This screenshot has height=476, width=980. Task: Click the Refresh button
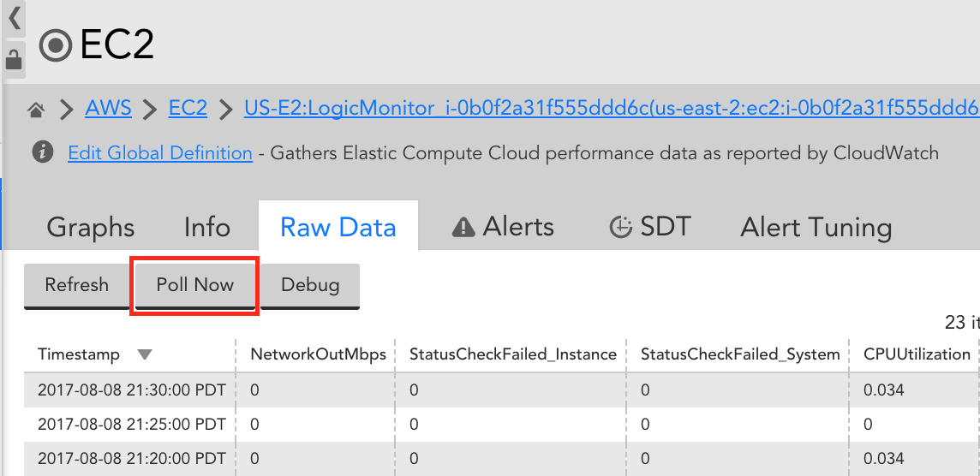pos(77,285)
